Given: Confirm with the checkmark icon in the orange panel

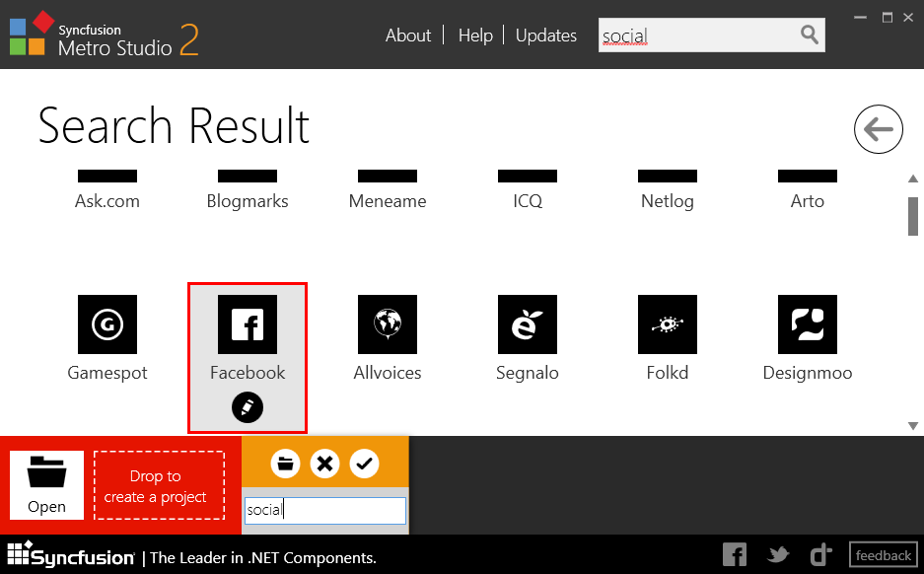Looking at the screenshot, I should tap(364, 464).
